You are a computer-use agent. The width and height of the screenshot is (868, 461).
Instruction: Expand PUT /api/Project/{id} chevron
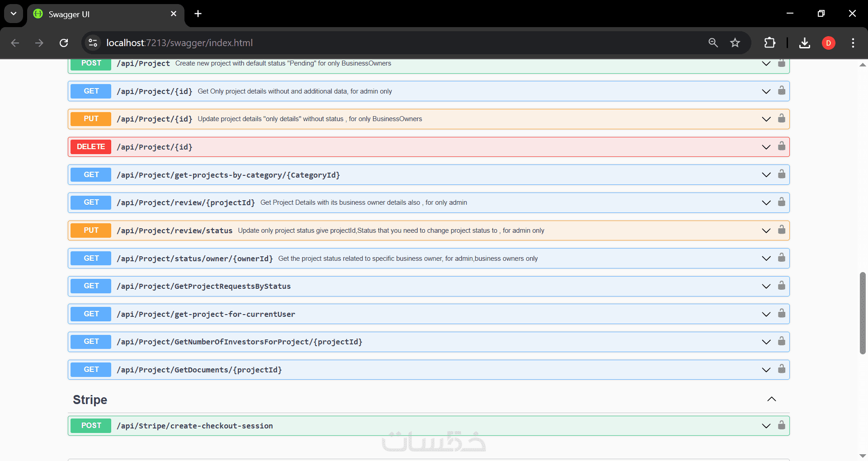pos(766,119)
